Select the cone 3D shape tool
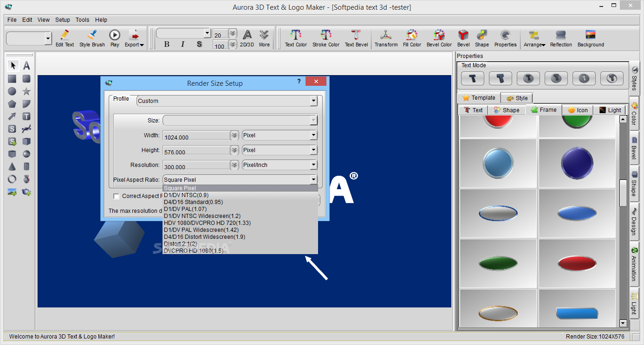 click(12, 166)
